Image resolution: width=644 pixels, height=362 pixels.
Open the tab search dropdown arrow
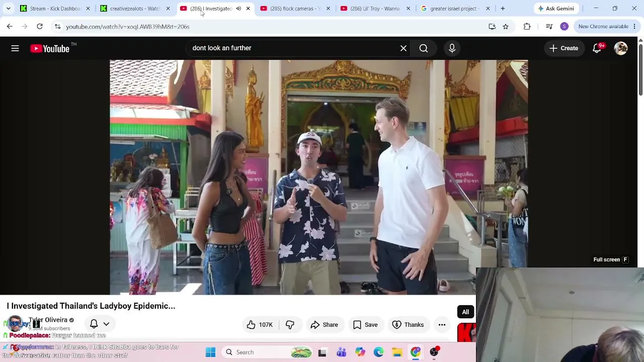8,9
